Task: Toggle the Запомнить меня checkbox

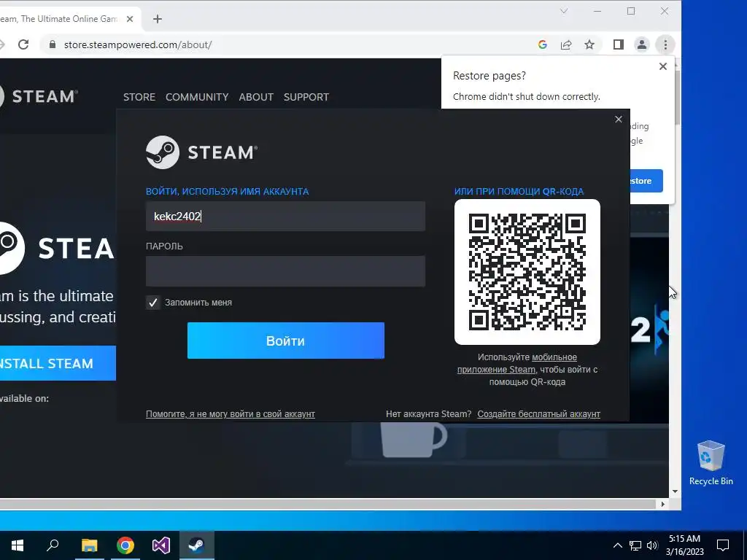Action: point(153,303)
